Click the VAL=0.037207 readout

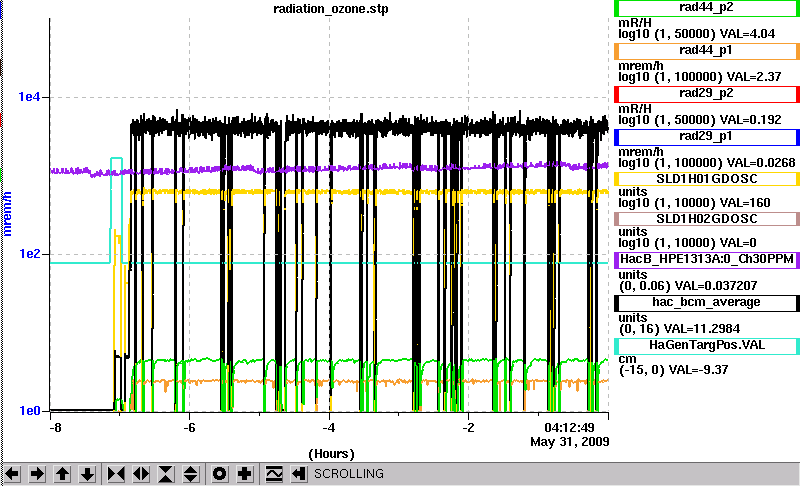716,285
